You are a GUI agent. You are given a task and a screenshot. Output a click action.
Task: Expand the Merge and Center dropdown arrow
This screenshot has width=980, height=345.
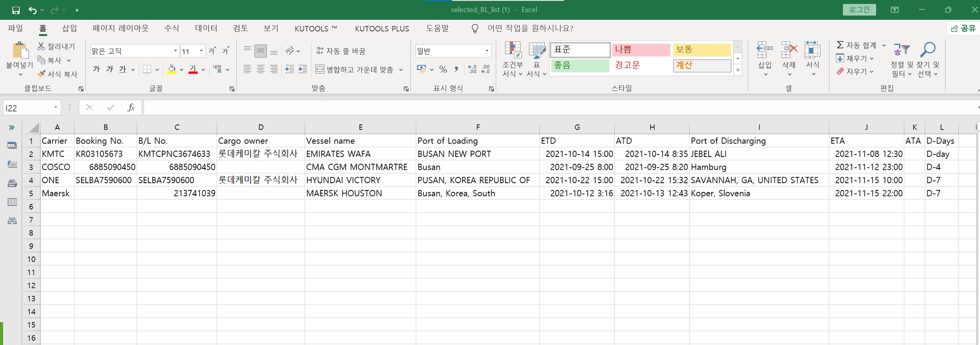(401, 70)
